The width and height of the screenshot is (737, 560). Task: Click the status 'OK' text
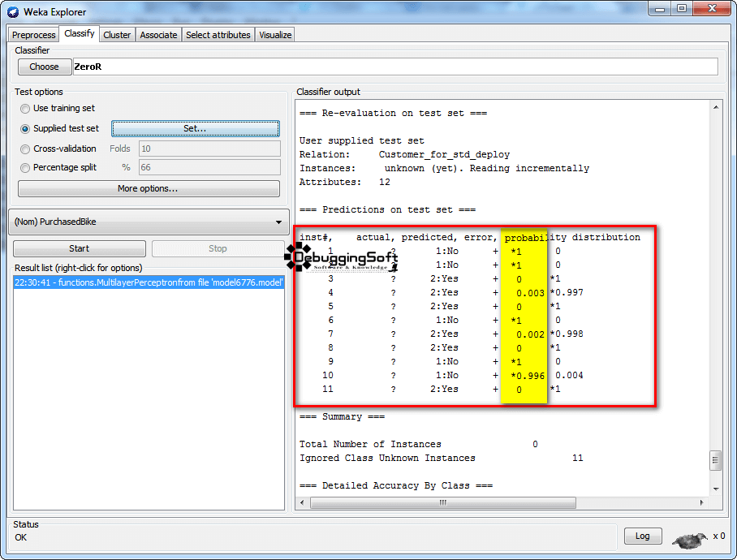point(20,537)
